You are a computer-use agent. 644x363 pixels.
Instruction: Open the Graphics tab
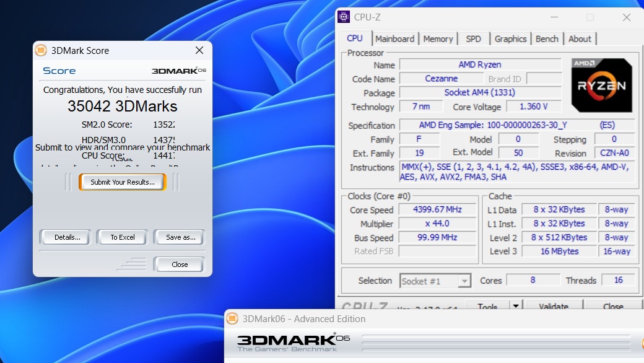click(x=510, y=39)
